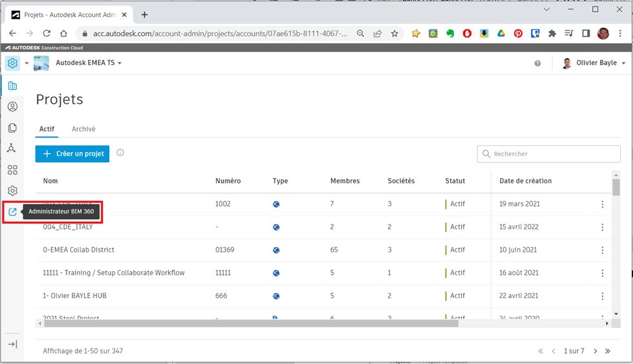
Task: Jump to first page of projects
Action: (541, 351)
